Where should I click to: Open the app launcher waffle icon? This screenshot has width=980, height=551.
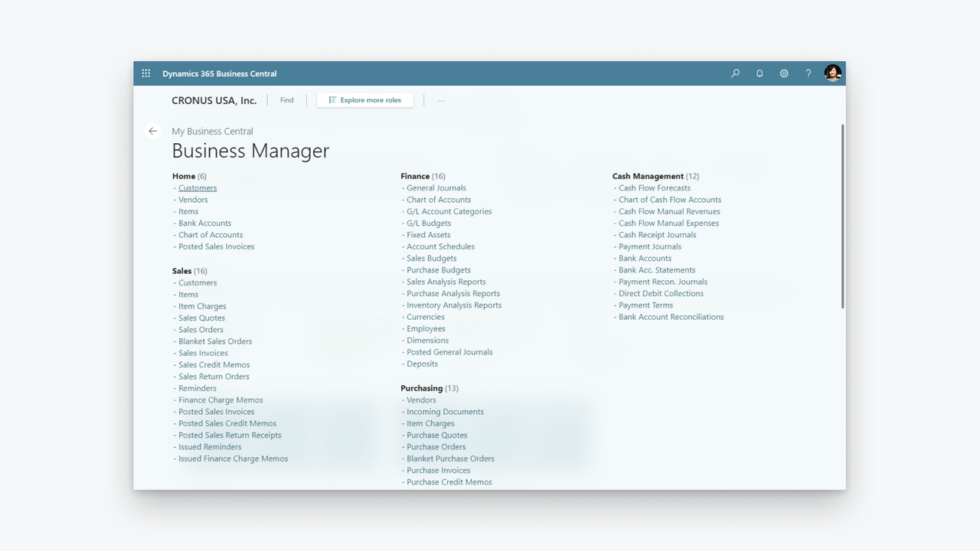(x=146, y=73)
